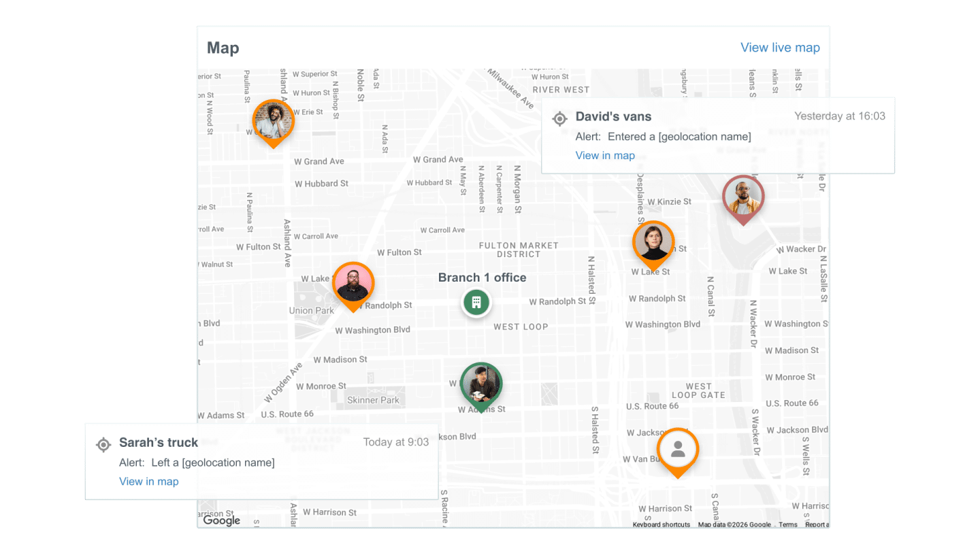Click the 'W Kinzie St' street label
This screenshot has height=551, width=980.
669,202
